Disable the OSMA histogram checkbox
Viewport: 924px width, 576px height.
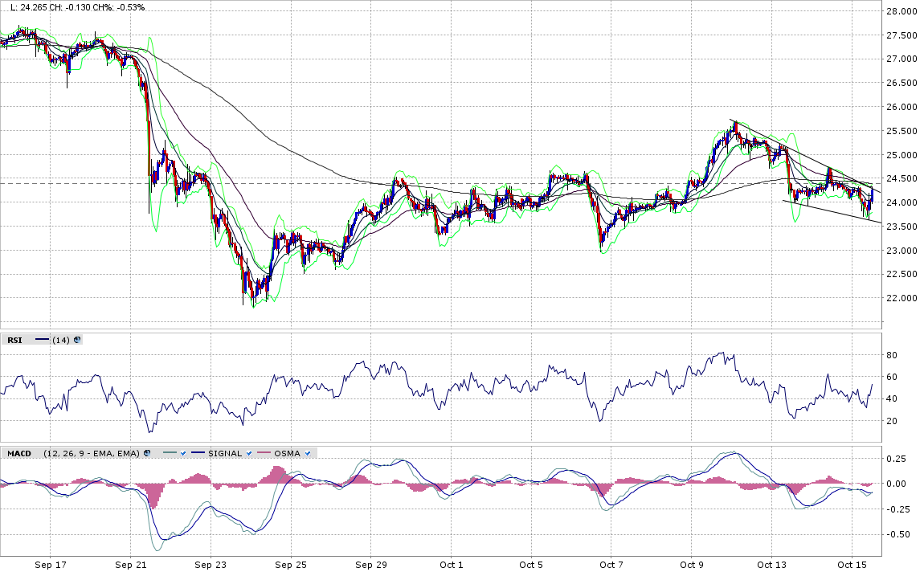click(307, 453)
